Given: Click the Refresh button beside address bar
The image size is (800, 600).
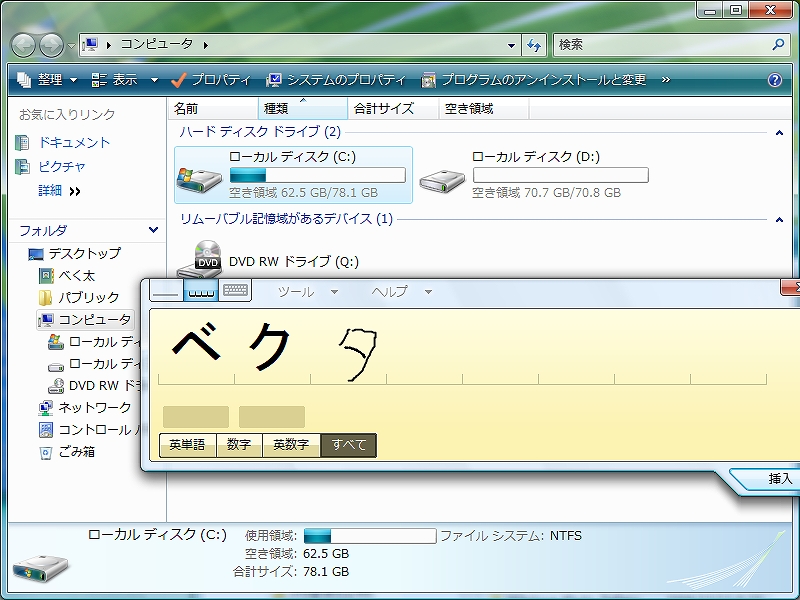Looking at the screenshot, I should pyautogui.click(x=534, y=45).
